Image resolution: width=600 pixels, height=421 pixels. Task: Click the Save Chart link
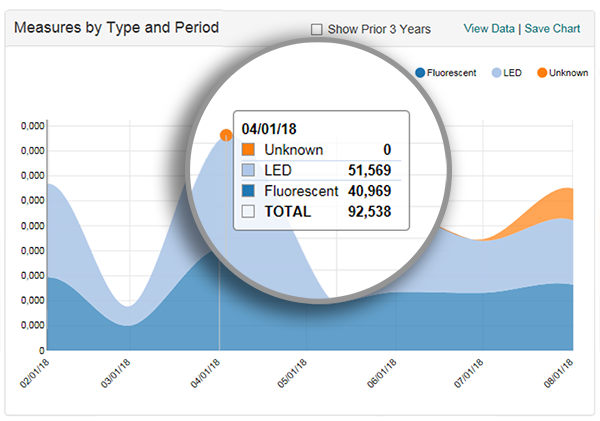tap(552, 29)
